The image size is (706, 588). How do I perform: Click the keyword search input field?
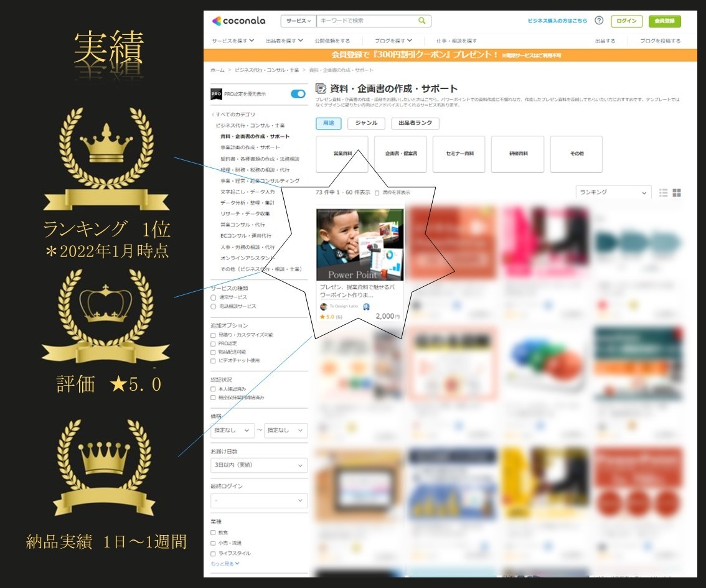(x=367, y=21)
